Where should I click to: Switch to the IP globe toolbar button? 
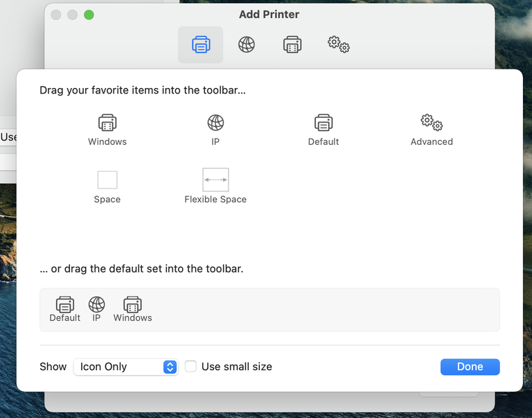tap(247, 45)
